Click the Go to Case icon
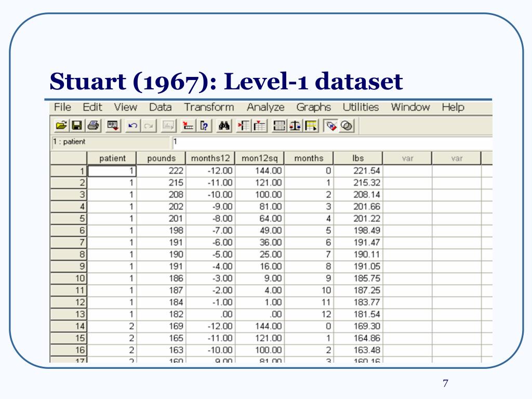The image size is (532, 399). 188,126
